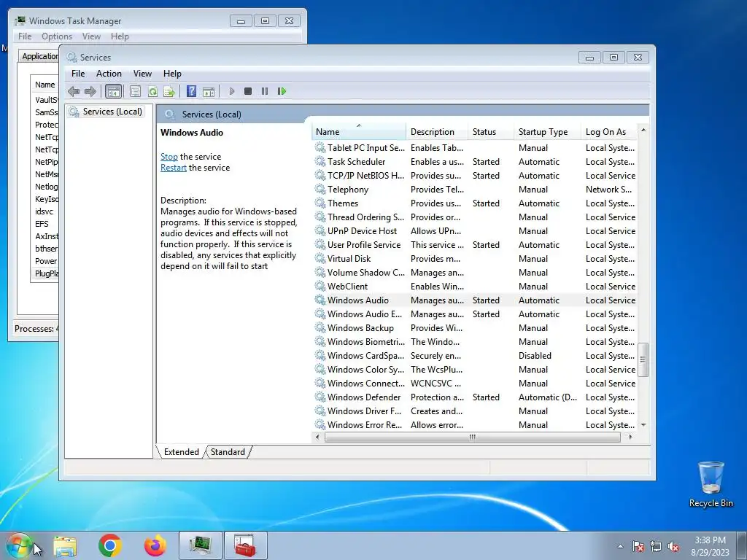Show hidden icons in system tray
Screen dimensions: 747x560
click(x=620, y=547)
